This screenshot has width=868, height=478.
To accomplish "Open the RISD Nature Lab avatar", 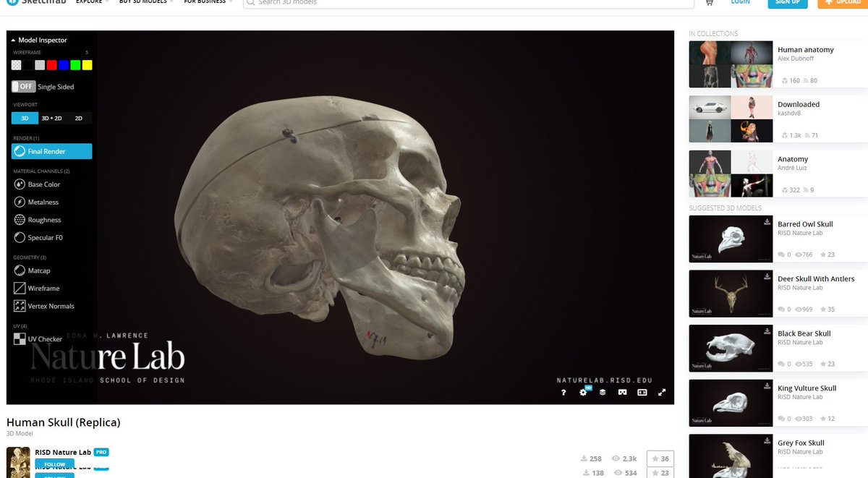I will click(x=18, y=462).
